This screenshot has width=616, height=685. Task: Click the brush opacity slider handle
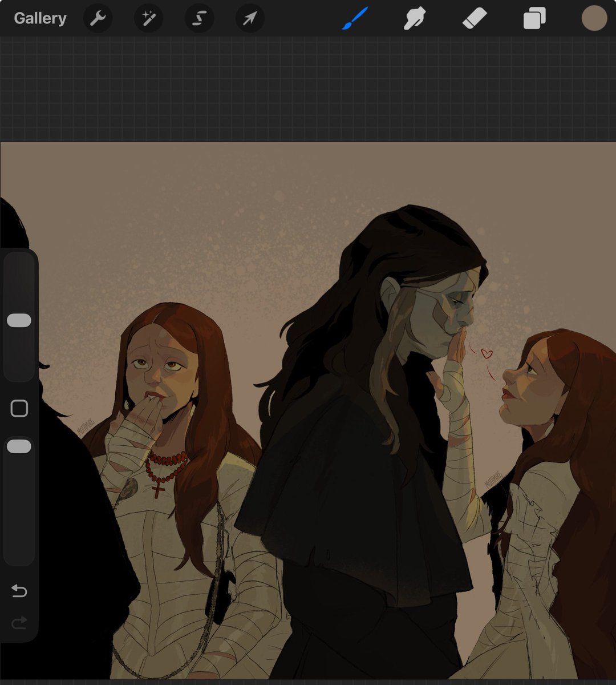click(x=19, y=446)
